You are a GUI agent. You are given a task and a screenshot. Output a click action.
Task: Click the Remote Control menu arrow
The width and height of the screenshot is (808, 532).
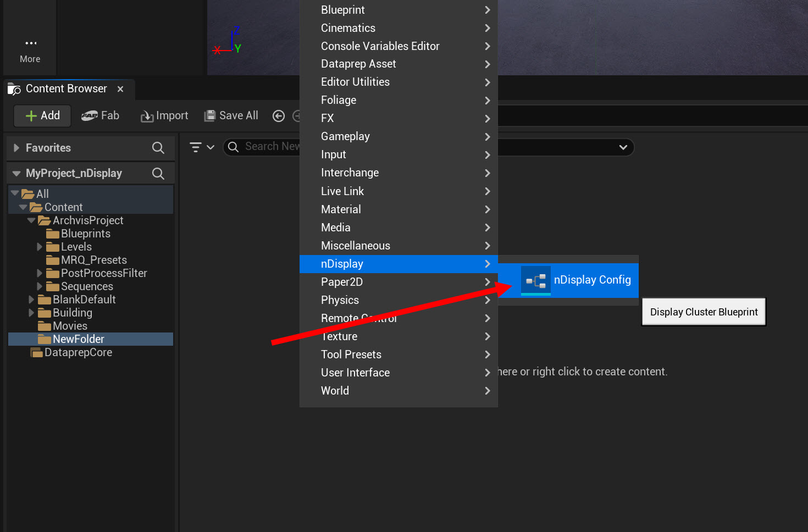pyautogui.click(x=488, y=318)
